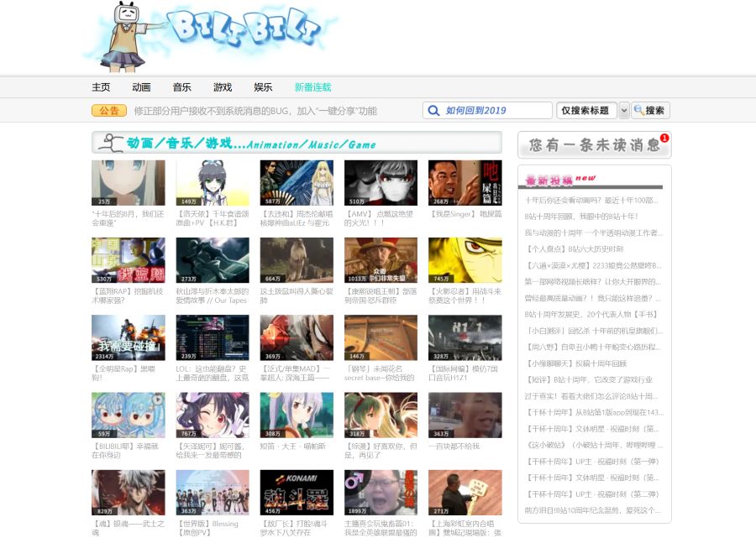
Task: Go to the 主页 home tab
Action: (101, 87)
